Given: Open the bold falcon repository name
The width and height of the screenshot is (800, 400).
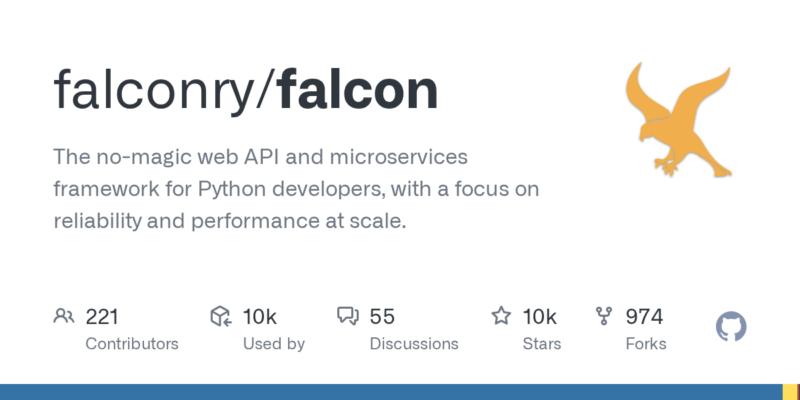Looking at the screenshot, I should point(359,90).
